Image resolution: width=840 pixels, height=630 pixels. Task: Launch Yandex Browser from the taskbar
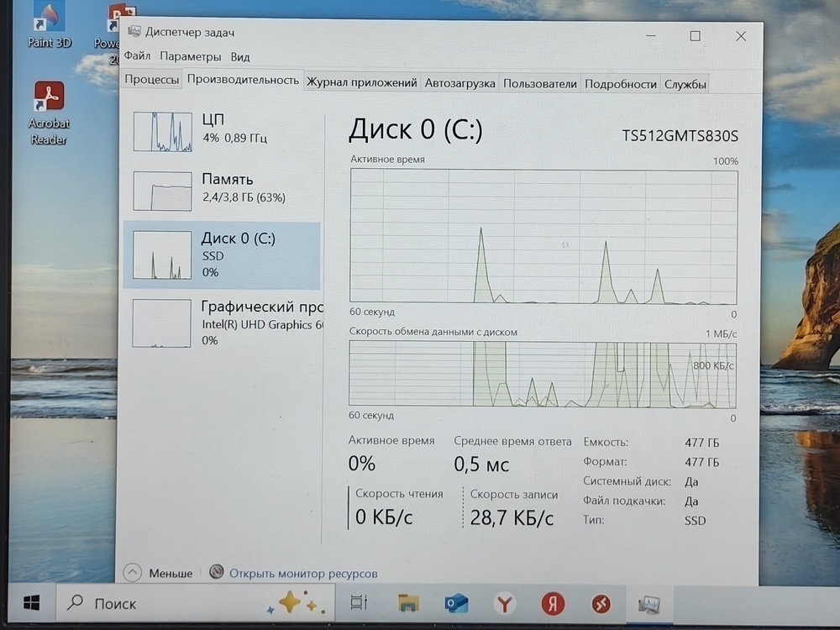[502, 603]
